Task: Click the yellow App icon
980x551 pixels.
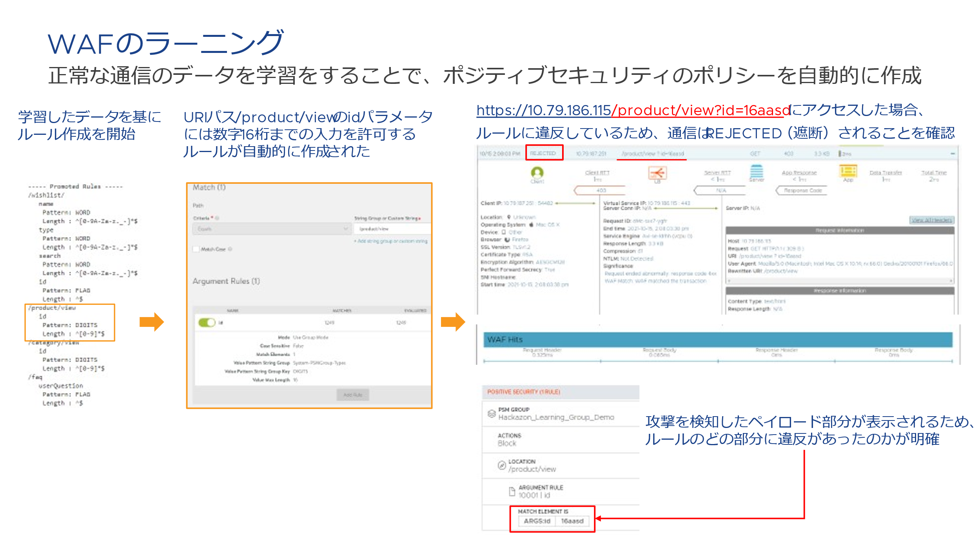Action: [x=848, y=171]
